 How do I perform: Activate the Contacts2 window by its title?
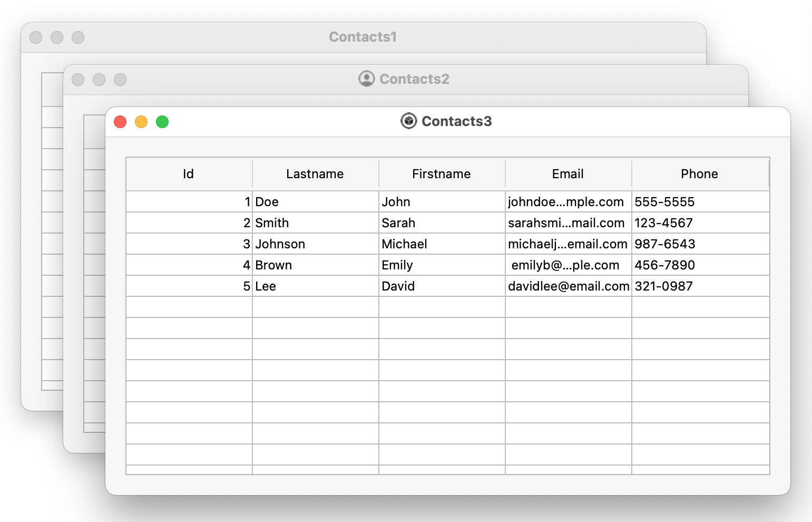[x=414, y=79]
